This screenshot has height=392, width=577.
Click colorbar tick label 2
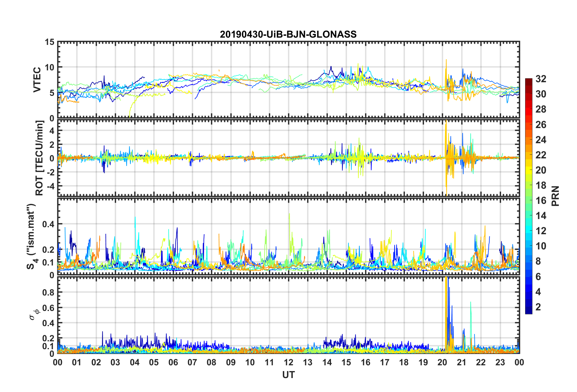538,307
